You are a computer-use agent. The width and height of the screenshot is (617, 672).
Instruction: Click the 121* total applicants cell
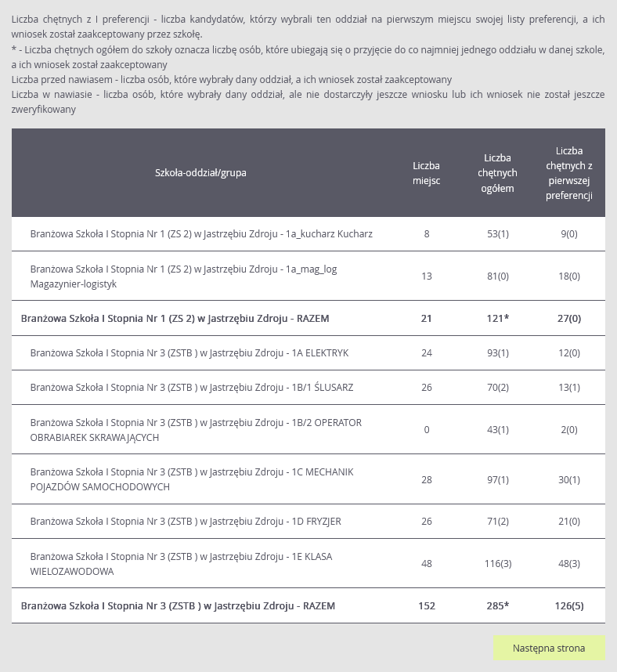[x=498, y=319]
